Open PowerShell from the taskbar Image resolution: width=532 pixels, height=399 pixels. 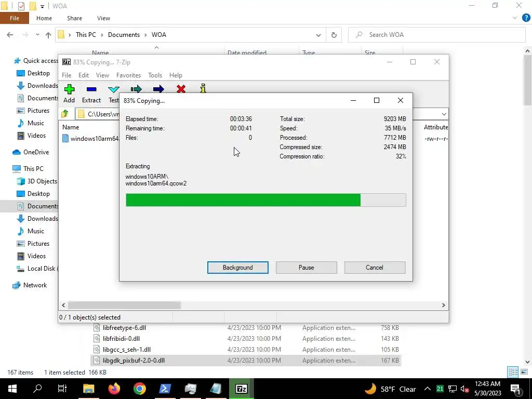point(165,389)
